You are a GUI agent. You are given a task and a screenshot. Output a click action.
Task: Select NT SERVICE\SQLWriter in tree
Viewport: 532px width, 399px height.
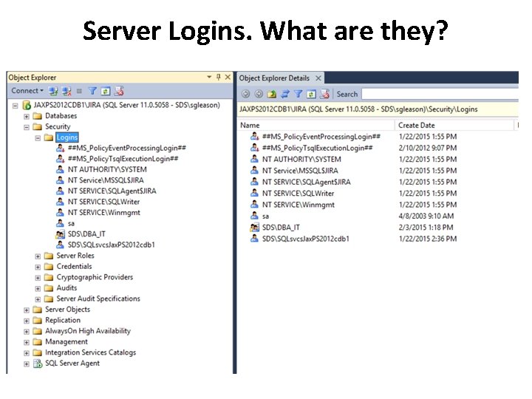(x=103, y=202)
